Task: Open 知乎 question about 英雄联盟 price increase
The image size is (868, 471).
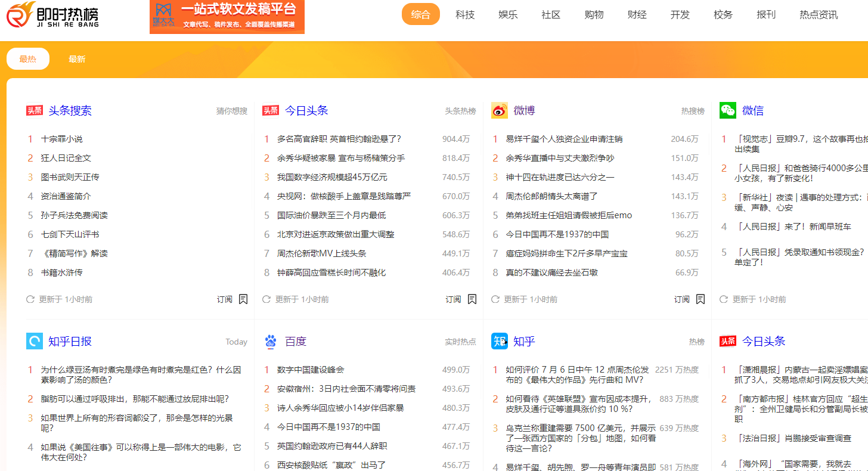Action: 578,404
